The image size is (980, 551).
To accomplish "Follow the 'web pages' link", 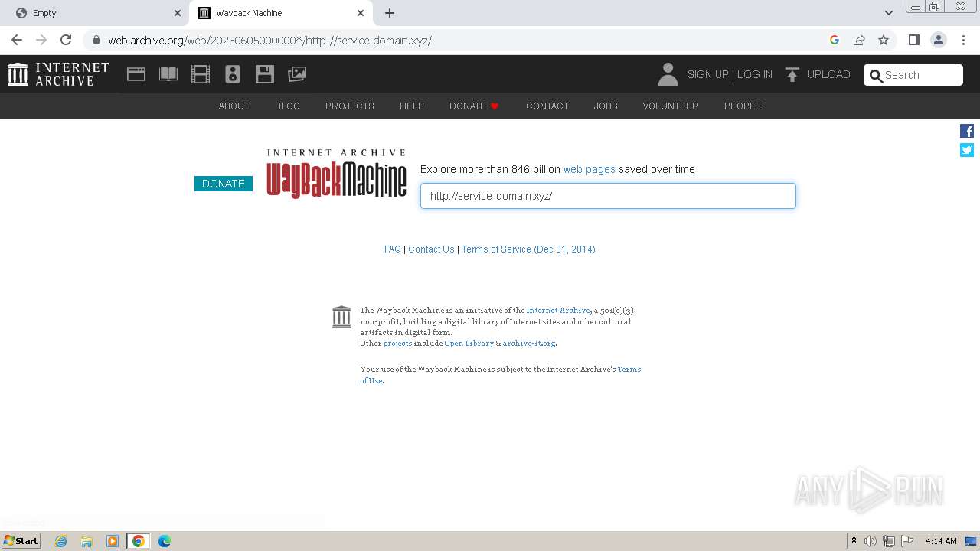I will (590, 169).
